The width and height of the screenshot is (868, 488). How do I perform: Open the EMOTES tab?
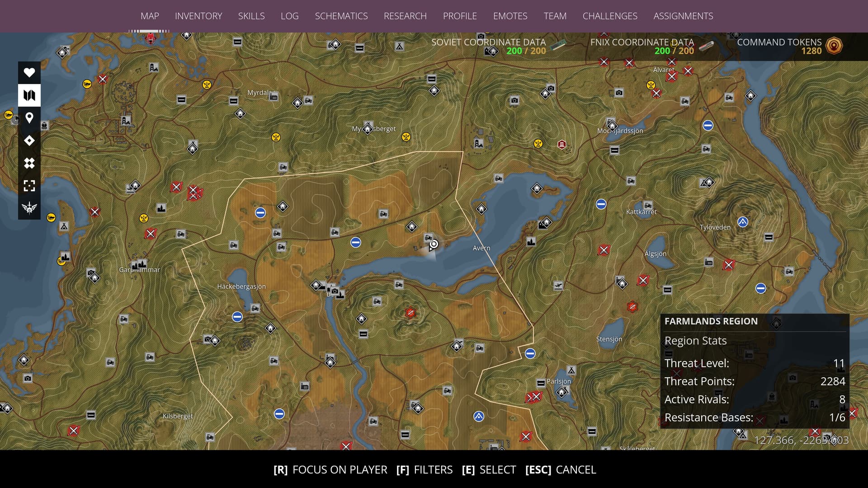click(x=510, y=16)
